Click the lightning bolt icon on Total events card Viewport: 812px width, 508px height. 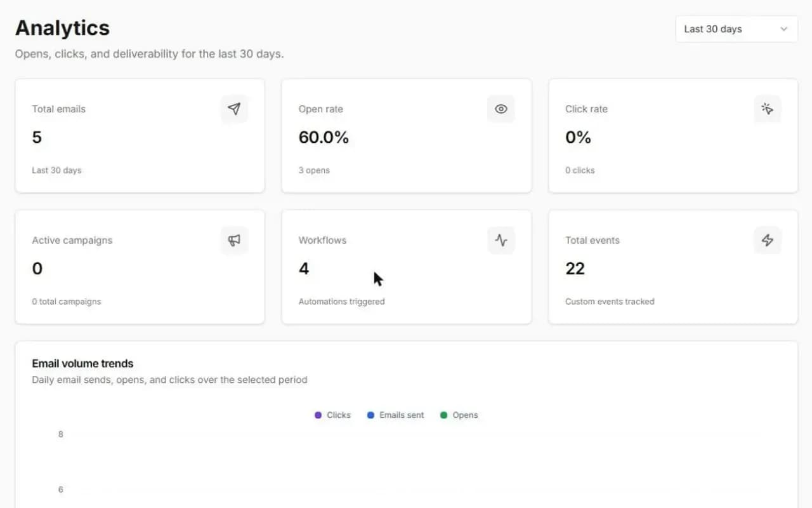pyautogui.click(x=768, y=241)
